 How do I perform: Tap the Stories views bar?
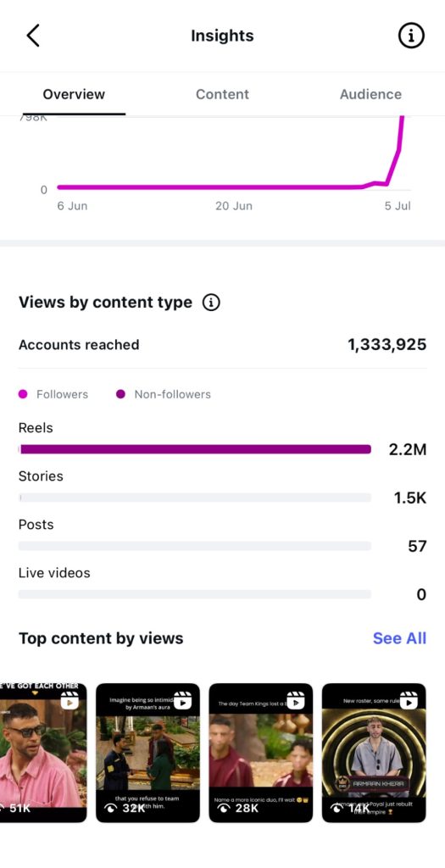tap(195, 498)
